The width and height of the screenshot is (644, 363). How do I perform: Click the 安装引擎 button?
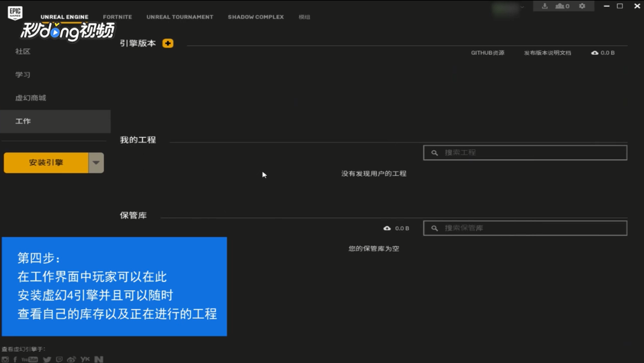[x=45, y=162]
